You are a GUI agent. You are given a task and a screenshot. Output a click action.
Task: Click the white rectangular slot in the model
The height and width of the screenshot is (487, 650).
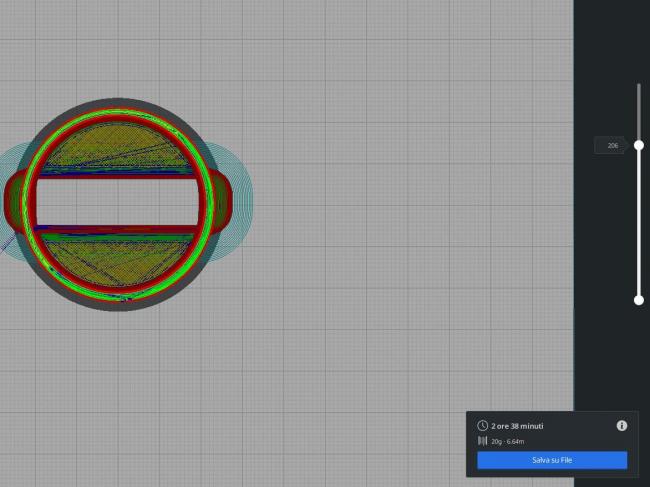(115, 203)
